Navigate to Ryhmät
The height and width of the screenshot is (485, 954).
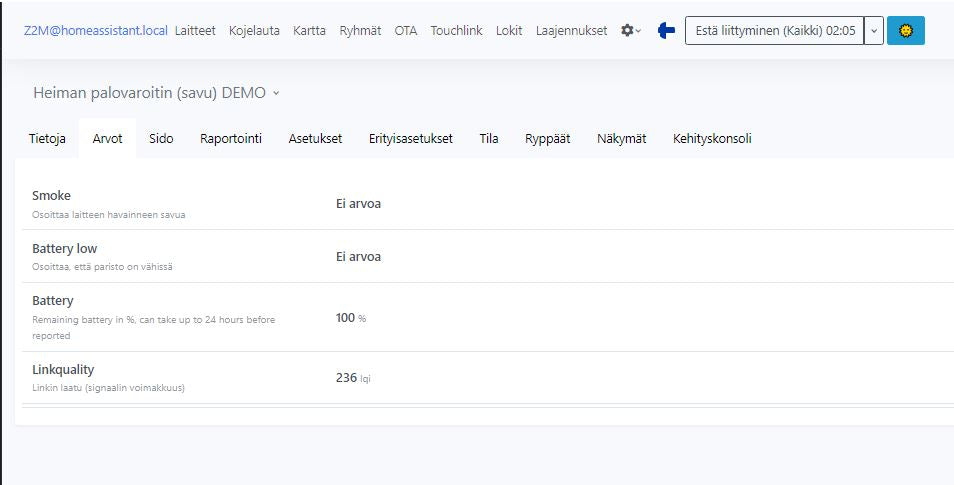[360, 30]
